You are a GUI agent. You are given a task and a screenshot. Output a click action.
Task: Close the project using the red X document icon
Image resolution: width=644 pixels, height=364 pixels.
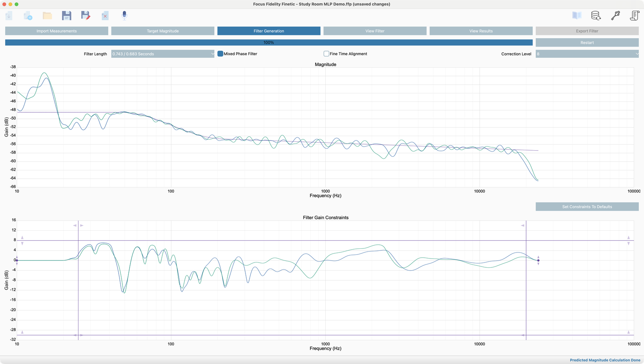[105, 16]
